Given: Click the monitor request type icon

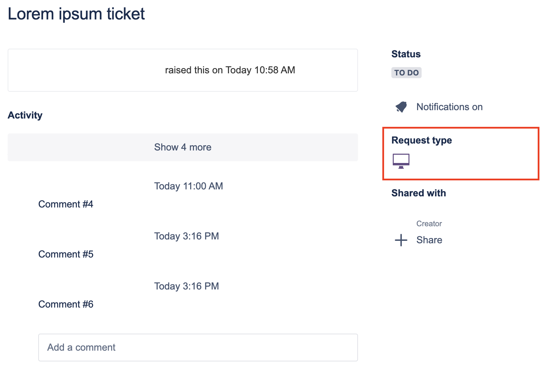Looking at the screenshot, I should [x=401, y=161].
